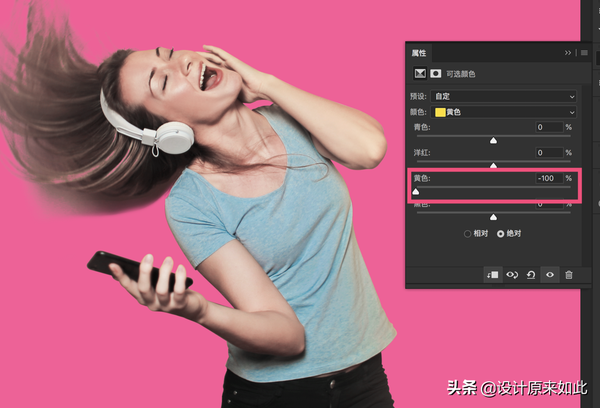Reset adjustment with the reset arrow icon
Image resolution: width=600 pixels, height=408 pixels.
coord(530,274)
